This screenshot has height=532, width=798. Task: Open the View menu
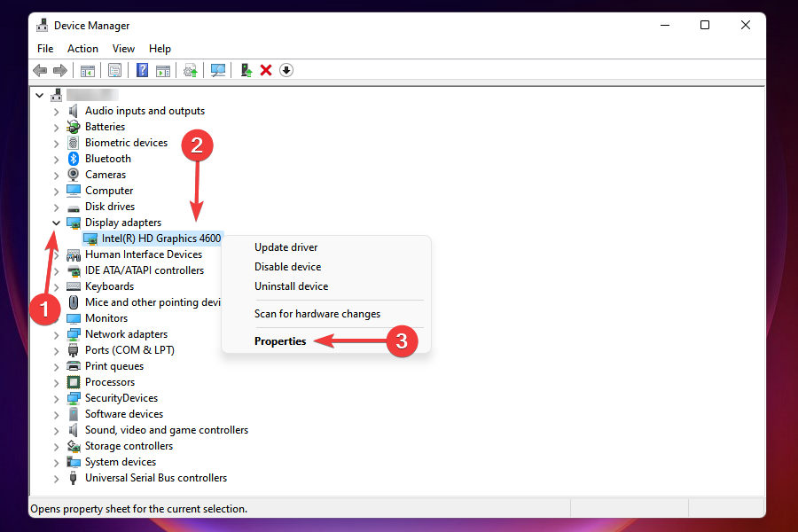[123, 49]
